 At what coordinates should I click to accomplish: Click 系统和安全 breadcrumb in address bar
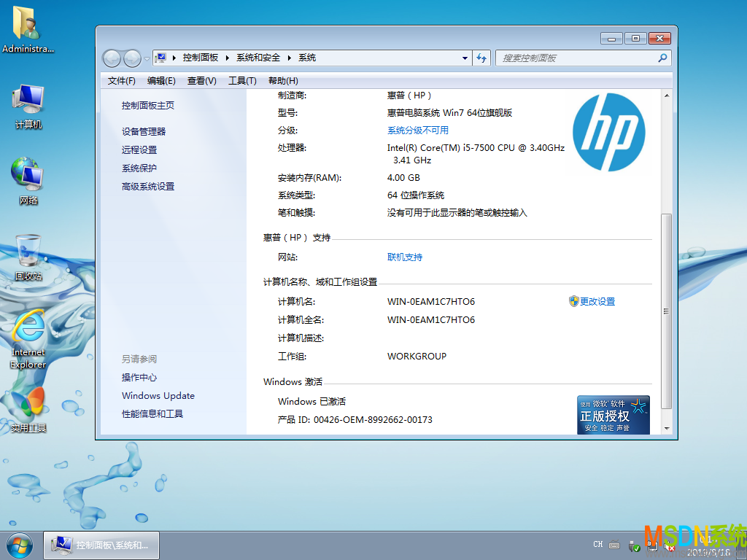258,58
